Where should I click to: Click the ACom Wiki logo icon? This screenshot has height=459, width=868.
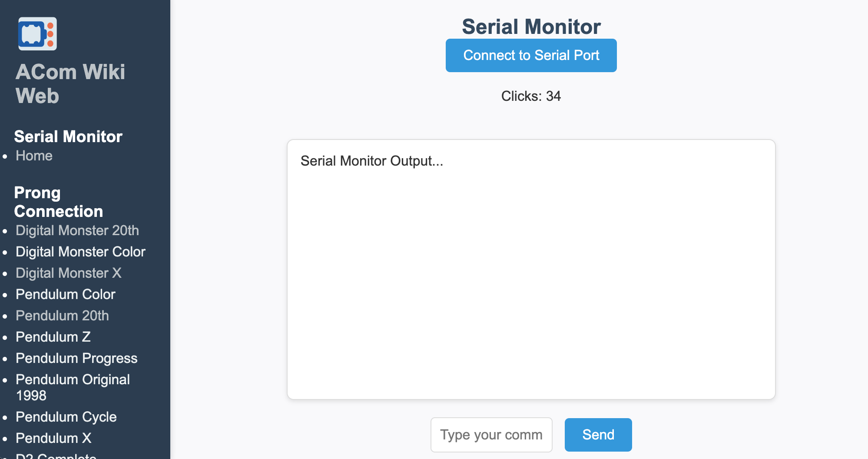point(37,34)
